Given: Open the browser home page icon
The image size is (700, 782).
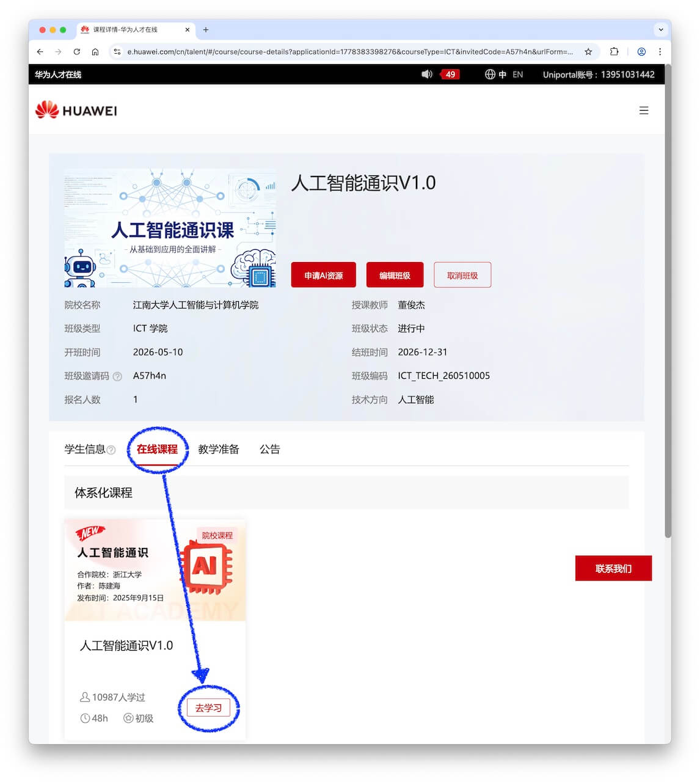Looking at the screenshot, I should click(x=95, y=52).
